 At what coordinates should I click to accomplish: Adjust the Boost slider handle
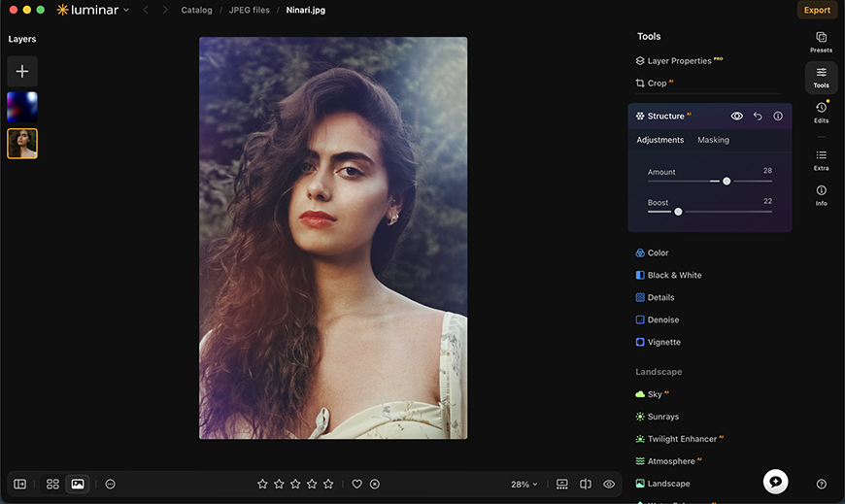pos(678,212)
